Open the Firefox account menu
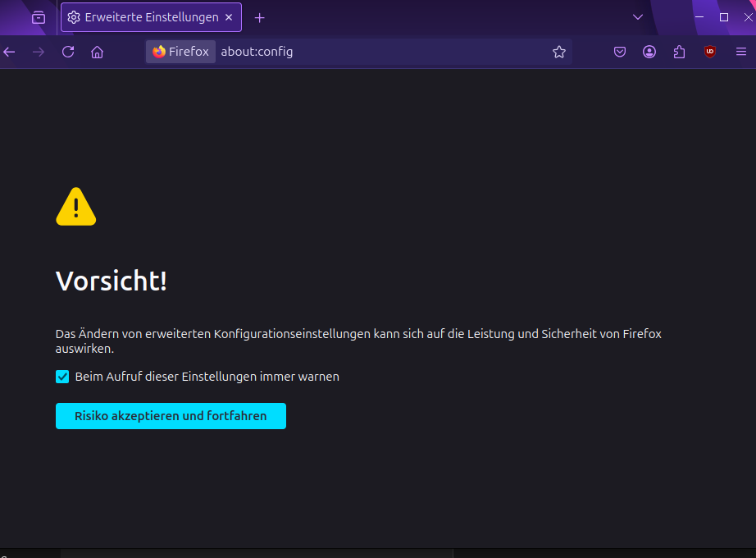756x558 pixels. tap(649, 52)
